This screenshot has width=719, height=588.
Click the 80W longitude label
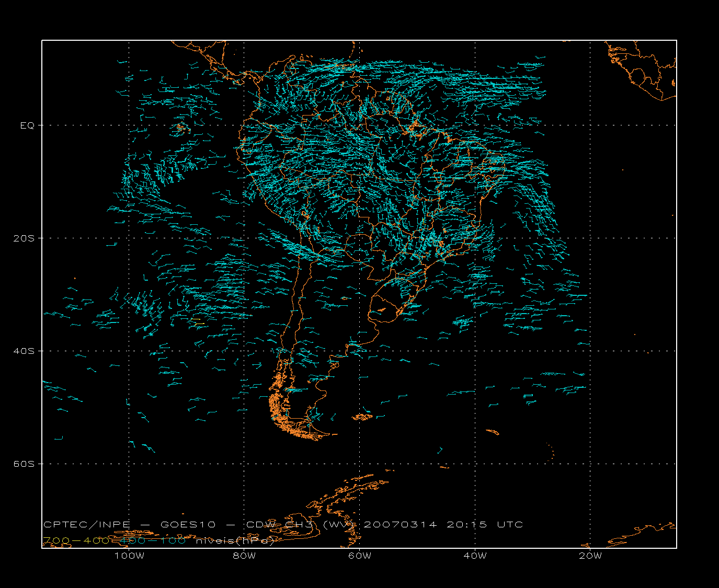244,556
